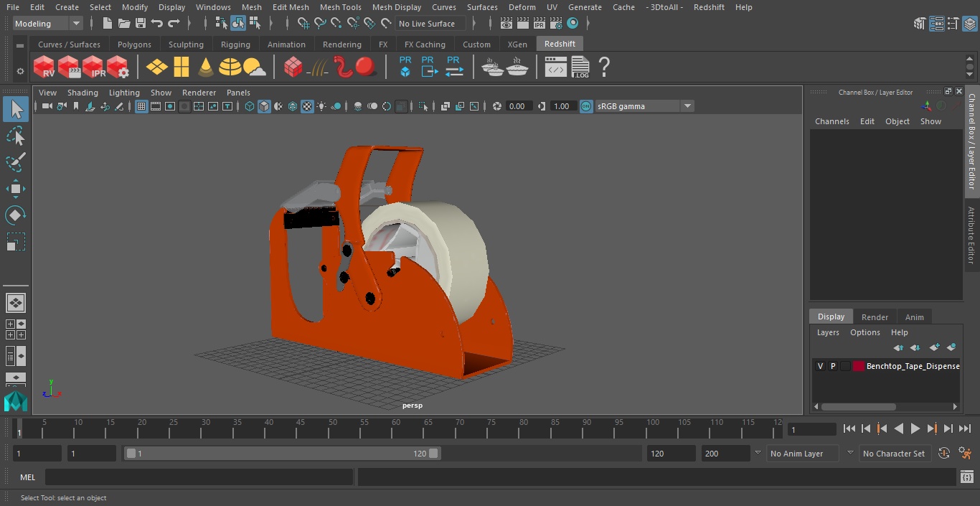980x506 pixels.
Task: Click the Open Scene folder icon
Action: (124, 24)
